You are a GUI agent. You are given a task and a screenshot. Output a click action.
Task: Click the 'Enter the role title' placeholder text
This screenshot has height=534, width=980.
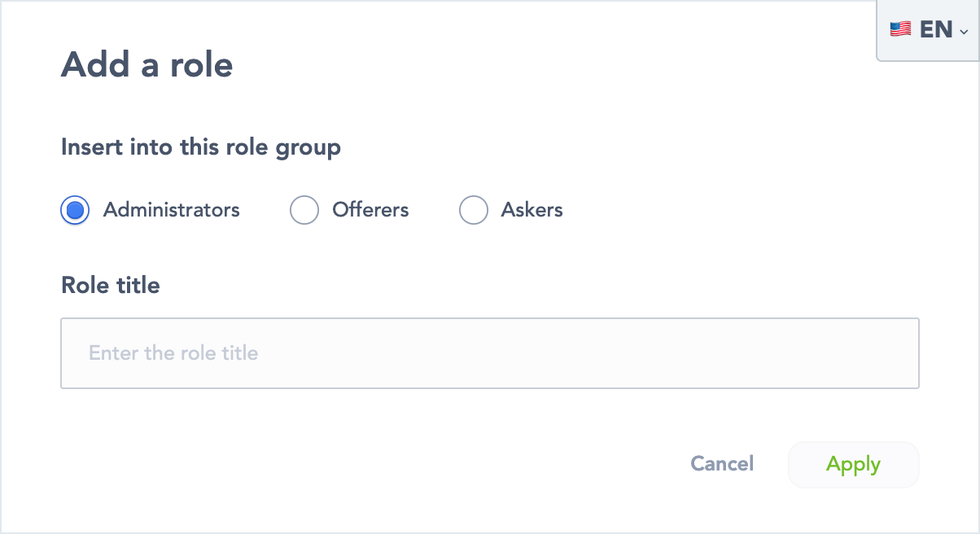click(173, 353)
